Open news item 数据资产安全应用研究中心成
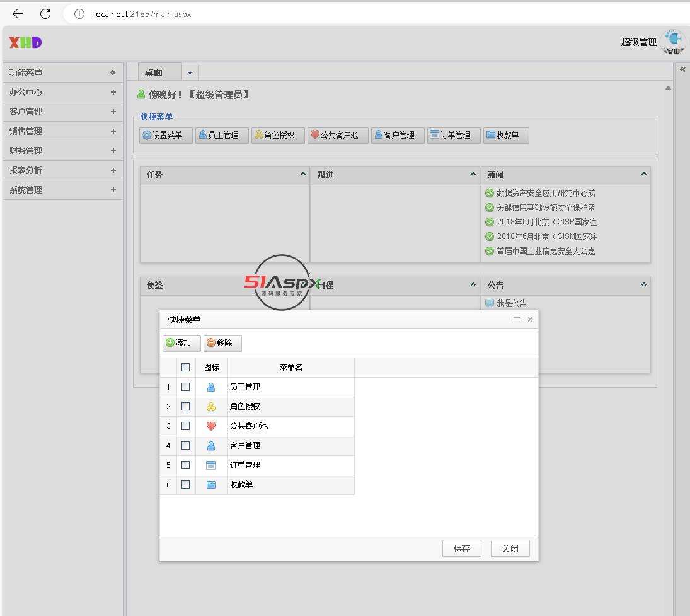 point(545,194)
